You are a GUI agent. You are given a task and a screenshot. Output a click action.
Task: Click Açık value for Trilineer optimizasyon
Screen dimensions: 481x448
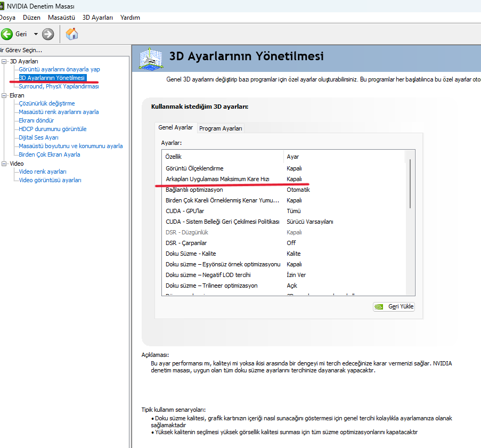pyautogui.click(x=292, y=286)
